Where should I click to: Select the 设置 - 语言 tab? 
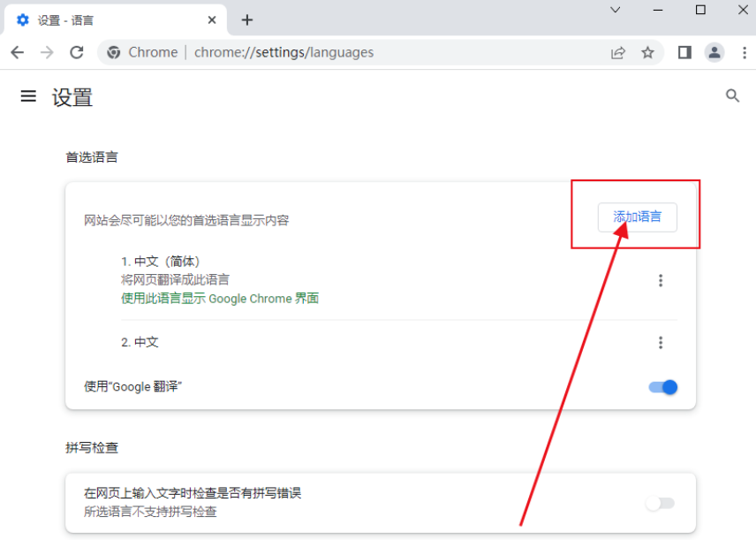point(116,20)
